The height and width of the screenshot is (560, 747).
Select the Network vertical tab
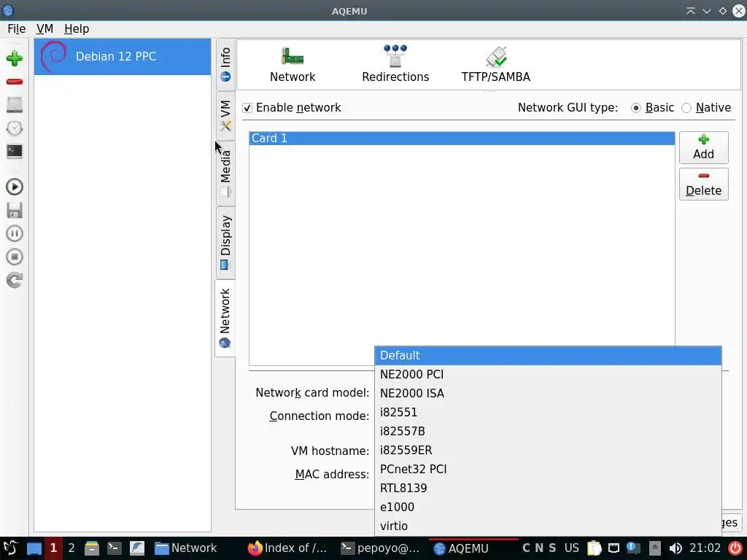pos(225,318)
